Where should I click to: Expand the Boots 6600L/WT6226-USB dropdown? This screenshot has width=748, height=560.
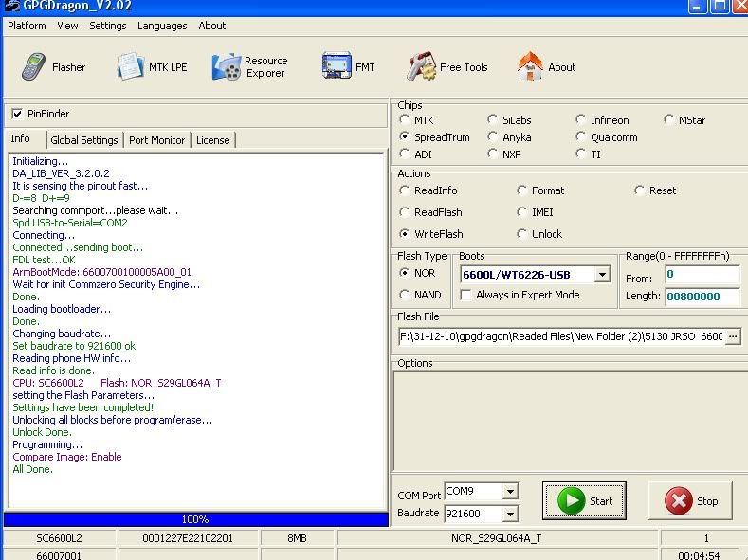point(602,275)
